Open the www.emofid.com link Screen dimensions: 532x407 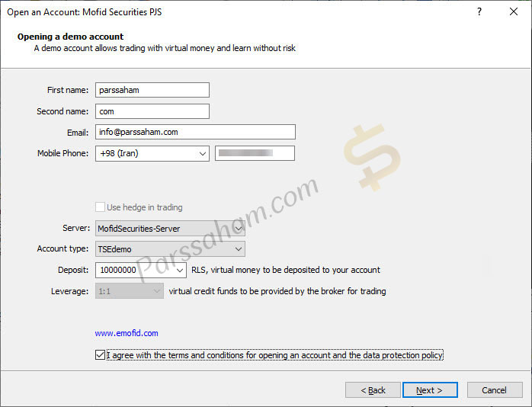[127, 333]
